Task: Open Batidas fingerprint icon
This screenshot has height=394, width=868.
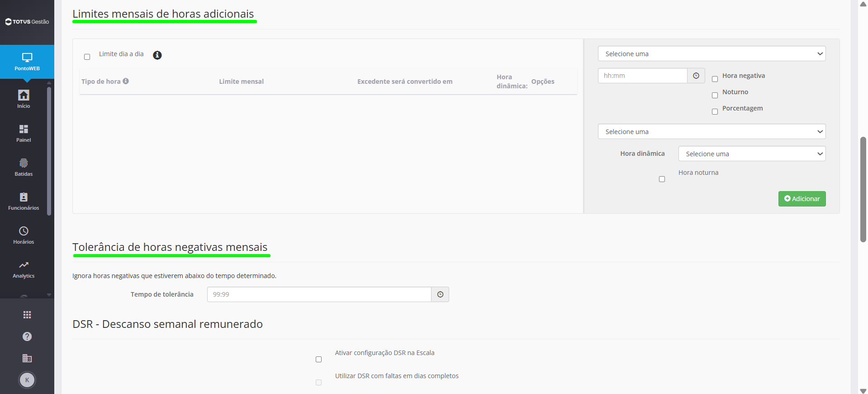Action: coord(24,163)
